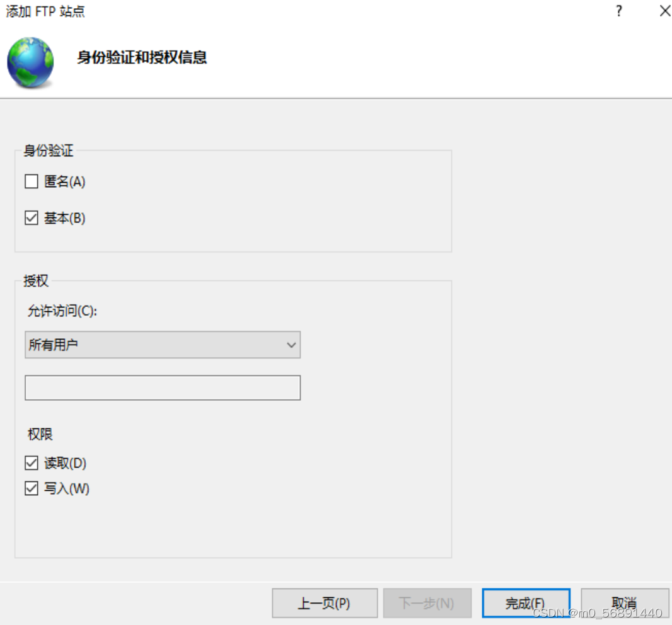
Task: Go back with the 上一页(P) button
Action: pos(325,603)
